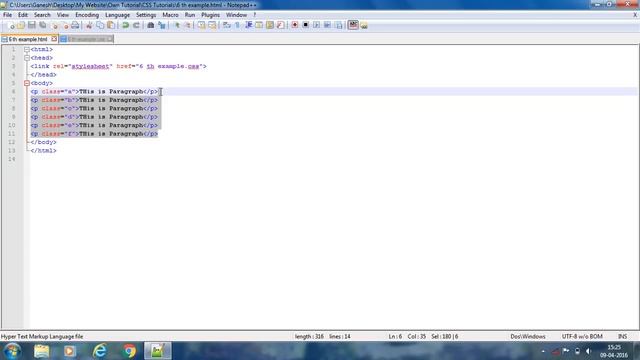Image resolution: width=640 pixels, height=360 pixels.
Task: Open Find with binoculars icon
Action: [151, 25]
